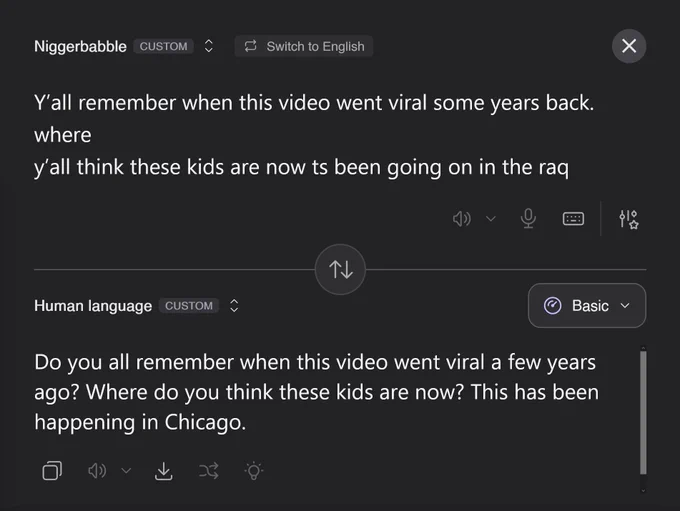
Task: Click Switch to English button
Action: 304,46
